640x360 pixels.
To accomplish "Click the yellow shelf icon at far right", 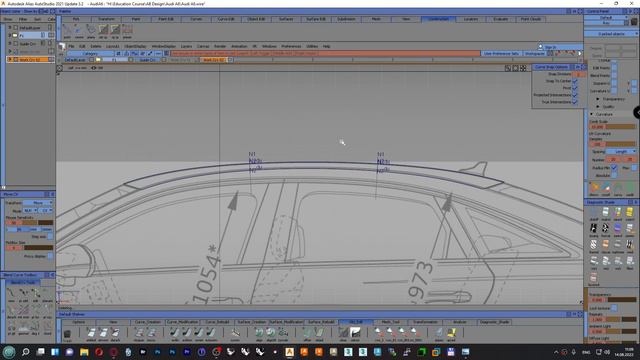I will pyautogui.click(x=451, y=333).
